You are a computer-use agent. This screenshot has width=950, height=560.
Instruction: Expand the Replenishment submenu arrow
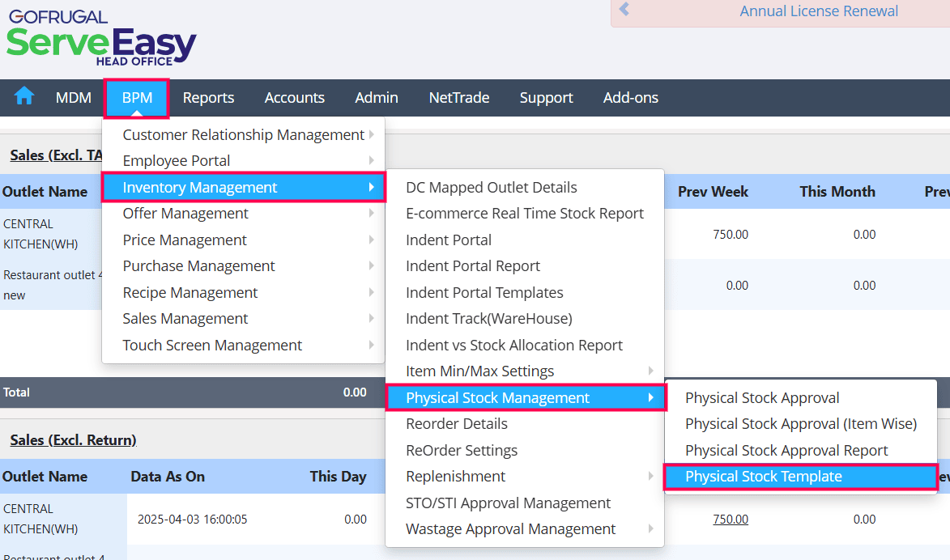pyautogui.click(x=651, y=477)
